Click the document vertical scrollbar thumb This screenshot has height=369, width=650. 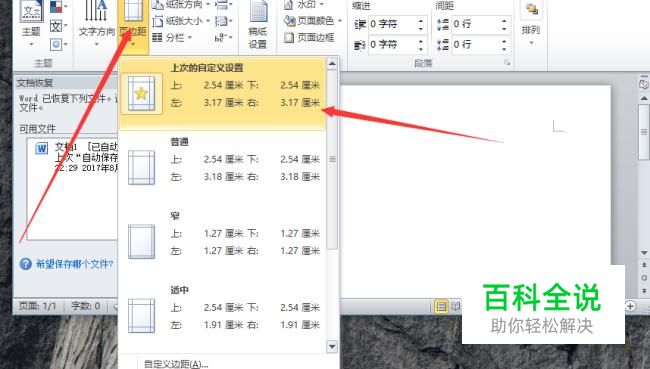644,132
